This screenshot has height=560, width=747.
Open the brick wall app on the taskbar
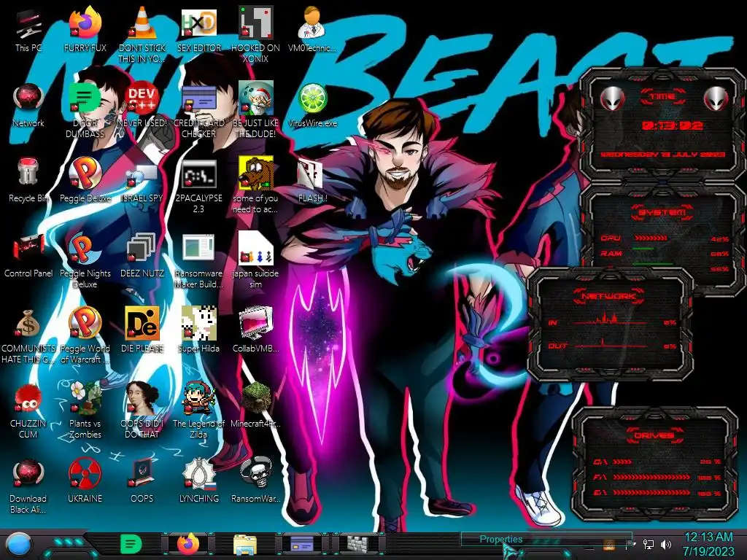click(x=358, y=544)
